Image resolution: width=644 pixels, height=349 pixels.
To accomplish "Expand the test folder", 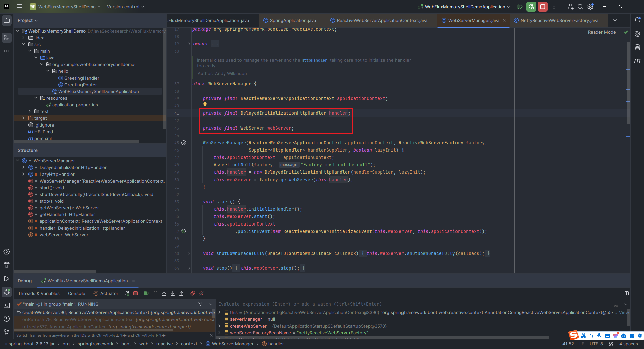I will (30, 111).
